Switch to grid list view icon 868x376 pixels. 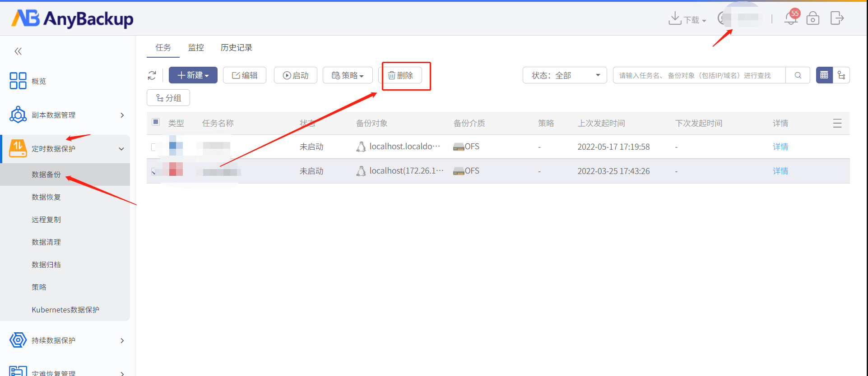pos(824,75)
